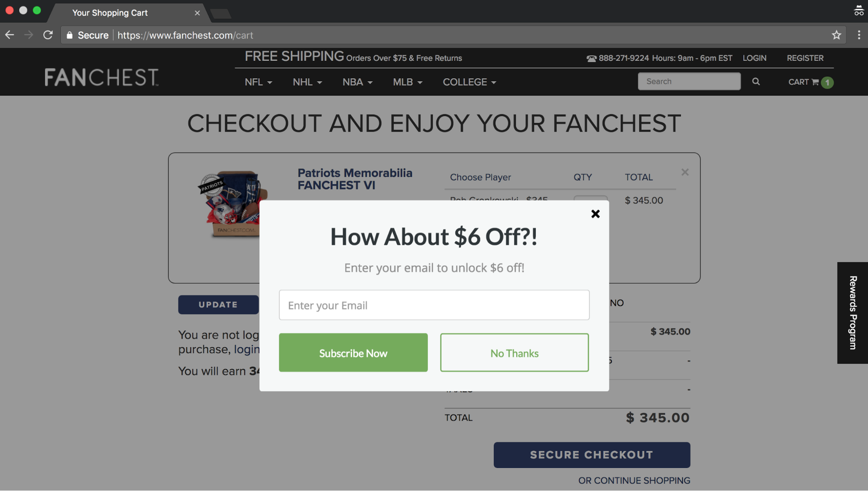Click the COLLEGE dropdown expander

tap(495, 82)
